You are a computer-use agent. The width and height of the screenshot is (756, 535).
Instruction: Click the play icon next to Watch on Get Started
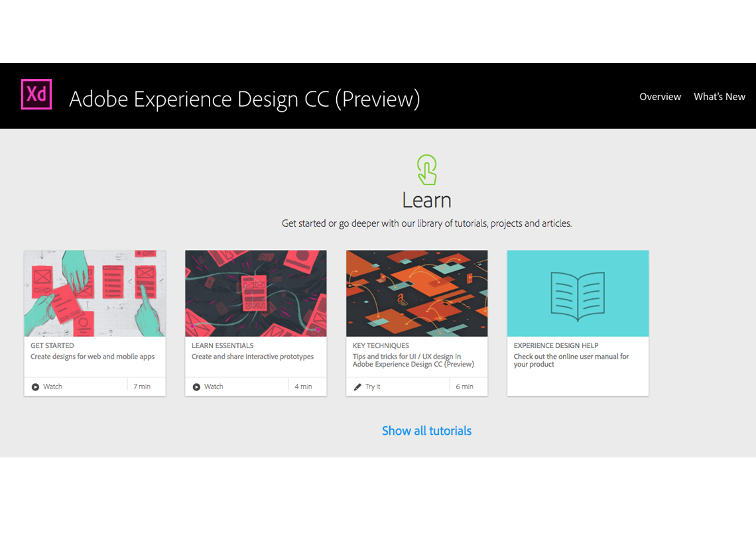[x=36, y=386]
